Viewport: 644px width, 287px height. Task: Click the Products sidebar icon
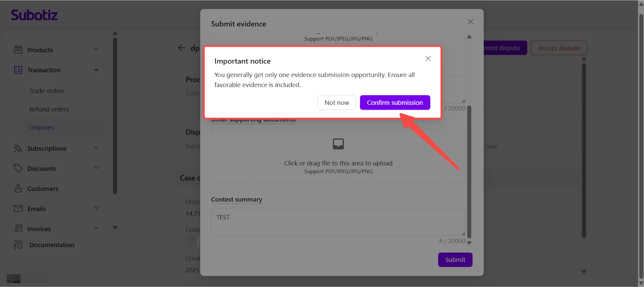point(18,50)
